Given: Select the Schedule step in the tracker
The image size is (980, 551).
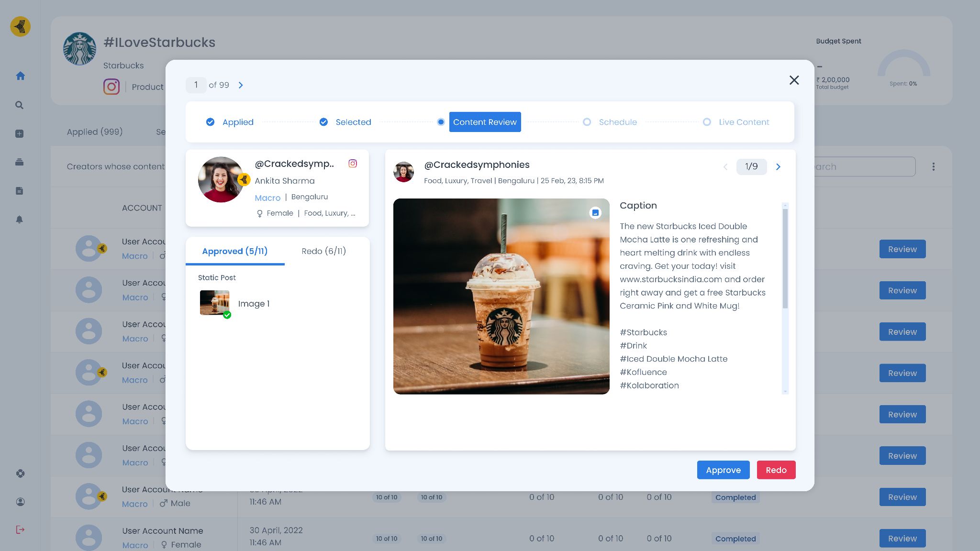Looking at the screenshot, I should (610, 122).
